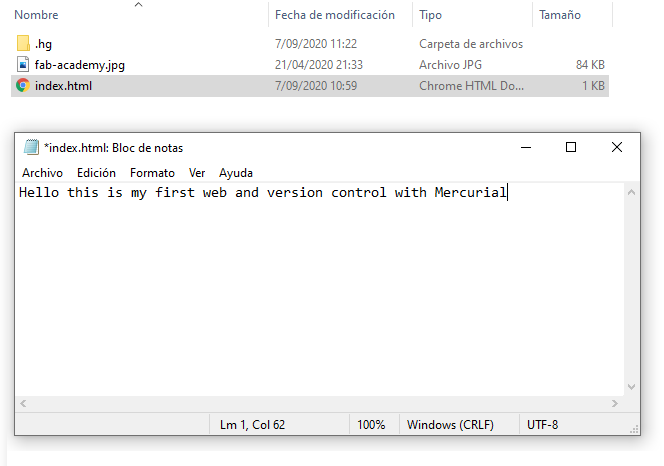Click the fab-academy.jpg image file icon

(24, 65)
